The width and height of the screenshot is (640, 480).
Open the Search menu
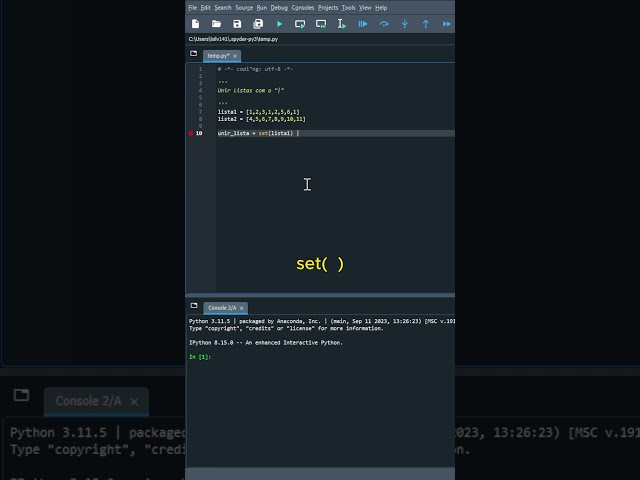(223, 7)
